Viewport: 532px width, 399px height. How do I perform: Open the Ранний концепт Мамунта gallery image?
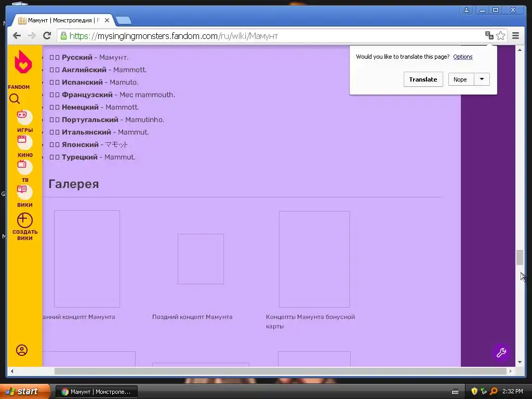coord(87,259)
